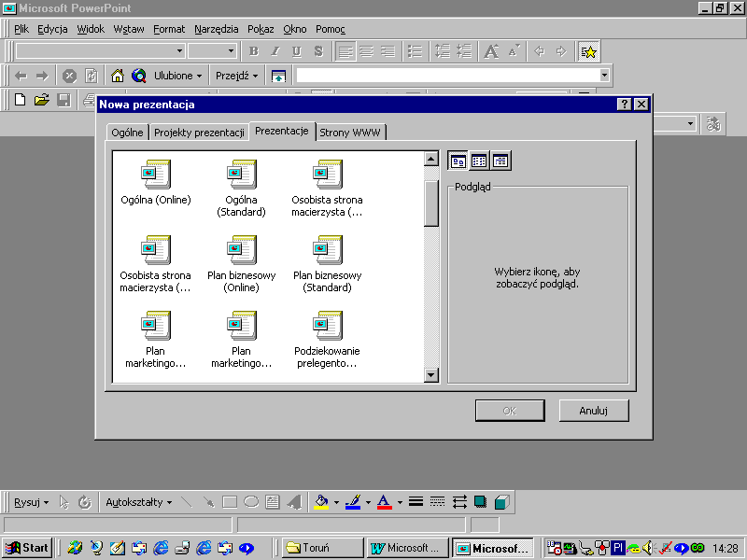Pick the Podziękowanie prelegento... template icon
This screenshot has height=560, width=747.
tap(328, 326)
